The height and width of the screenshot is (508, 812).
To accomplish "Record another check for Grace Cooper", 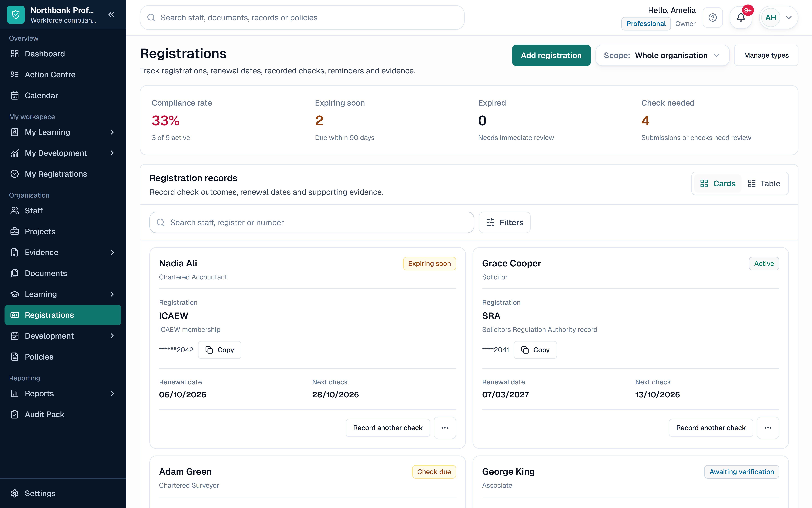I will pos(711,428).
